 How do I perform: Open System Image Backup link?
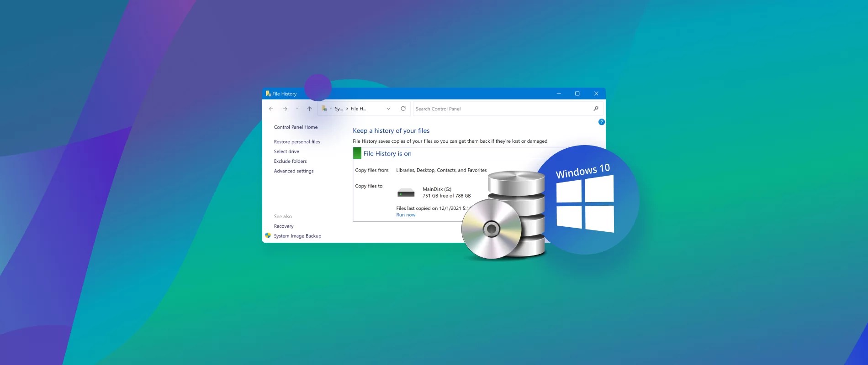coord(297,236)
